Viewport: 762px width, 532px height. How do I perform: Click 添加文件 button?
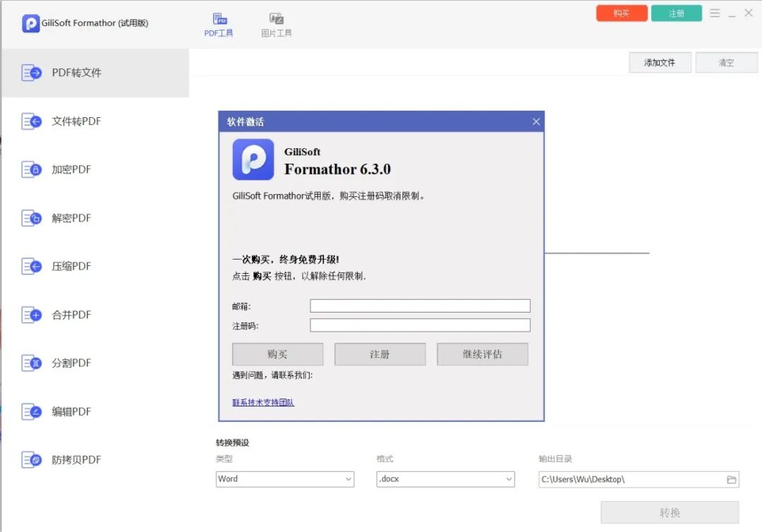pyautogui.click(x=660, y=63)
